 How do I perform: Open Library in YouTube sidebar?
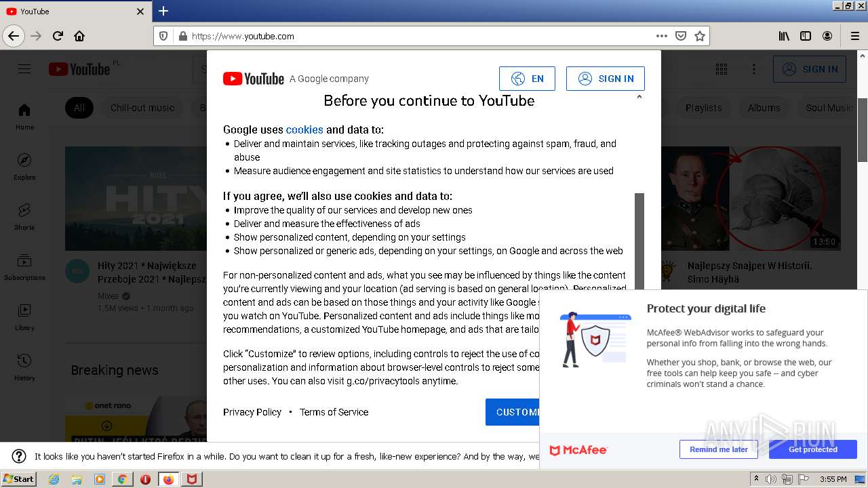24,317
